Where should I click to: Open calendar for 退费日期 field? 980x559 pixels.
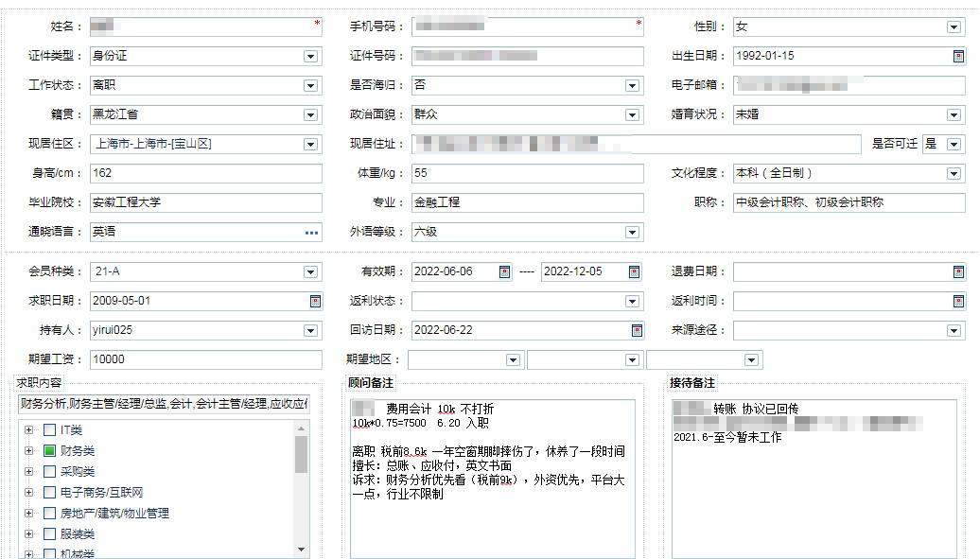958,272
